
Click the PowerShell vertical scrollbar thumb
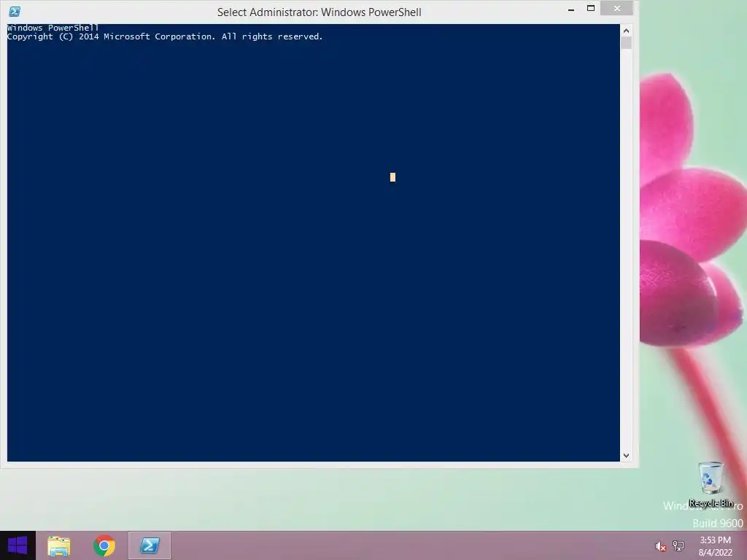tap(627, 43)
